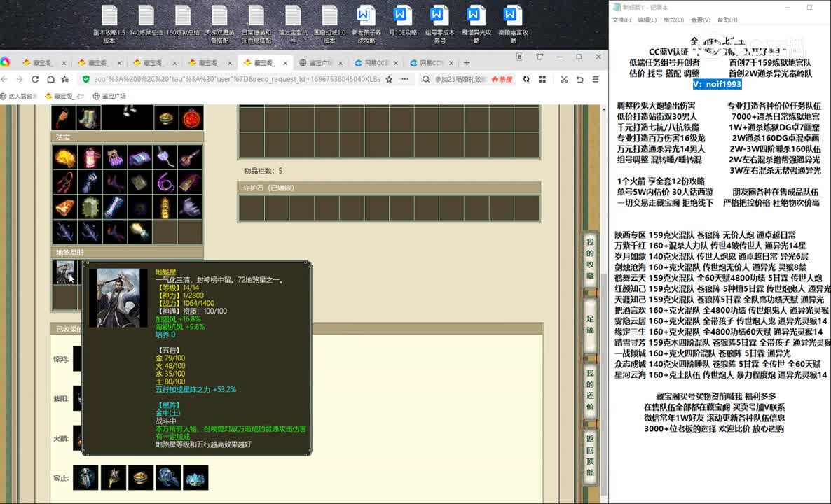
Task: Open Notepad 编辑(E) menu
Action: tap(647, 20)
